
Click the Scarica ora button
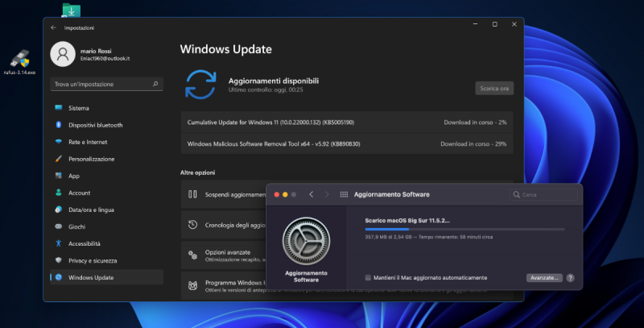493,88
